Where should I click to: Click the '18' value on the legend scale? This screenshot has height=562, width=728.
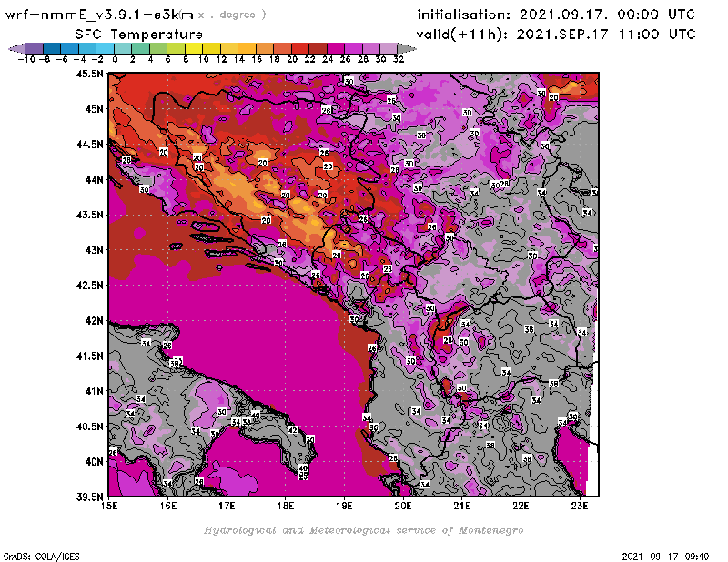[274, 59]
